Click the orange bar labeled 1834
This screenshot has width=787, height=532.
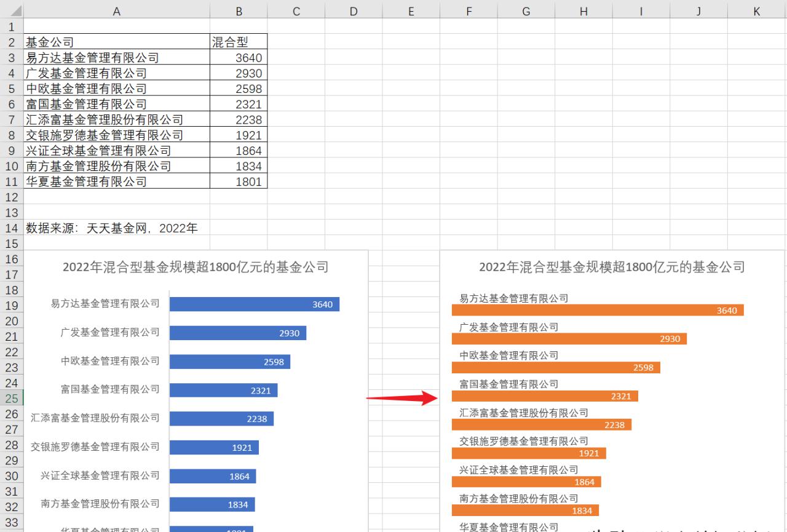click(525, 510)
